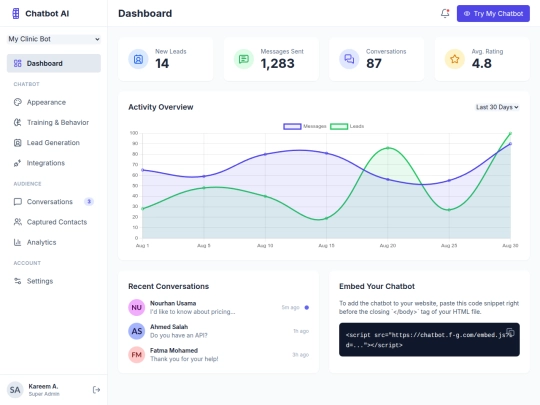
Task: Toggle the Leads series in chart legend
Action: [x=347, y=126]
